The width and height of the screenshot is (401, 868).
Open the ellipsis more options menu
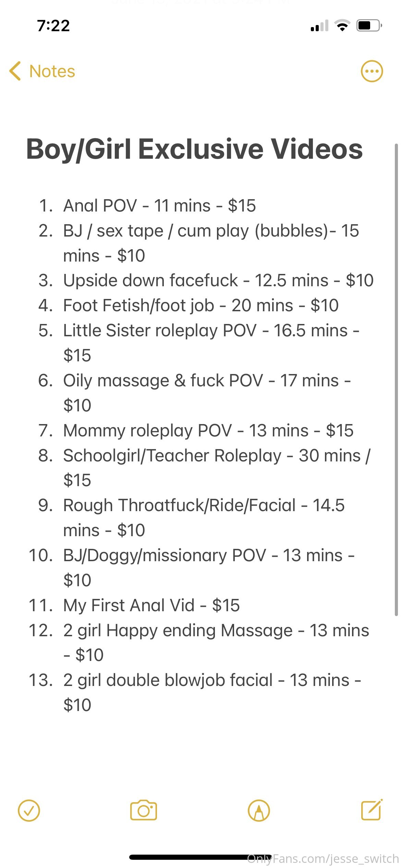click(372, 71)
